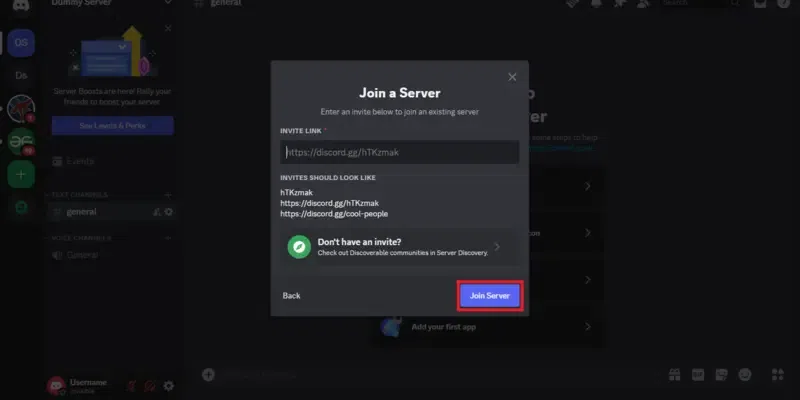Open the emoji picker smiley icon

745,375
